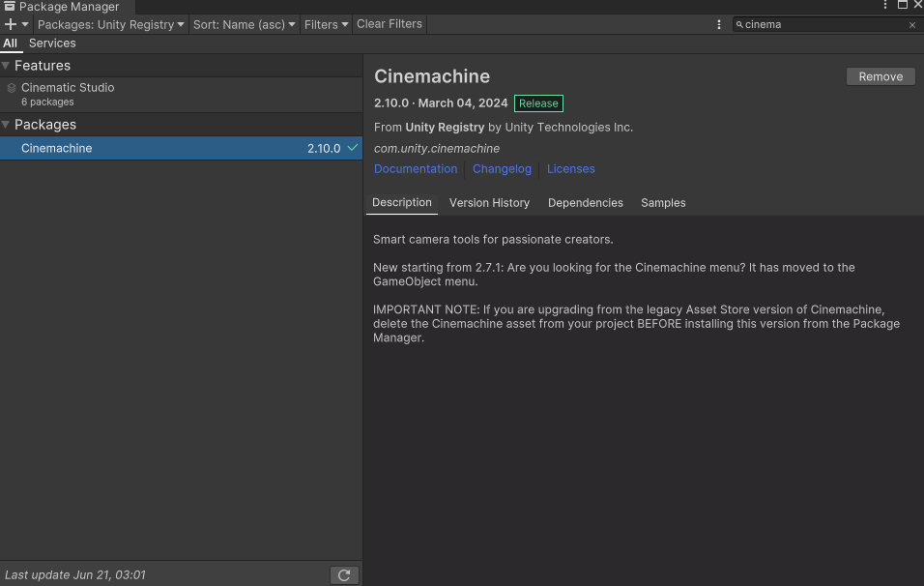The width and height of the screenshot is (924, 586).
Task: Open the Changelog link
Action: pos(502,168)
